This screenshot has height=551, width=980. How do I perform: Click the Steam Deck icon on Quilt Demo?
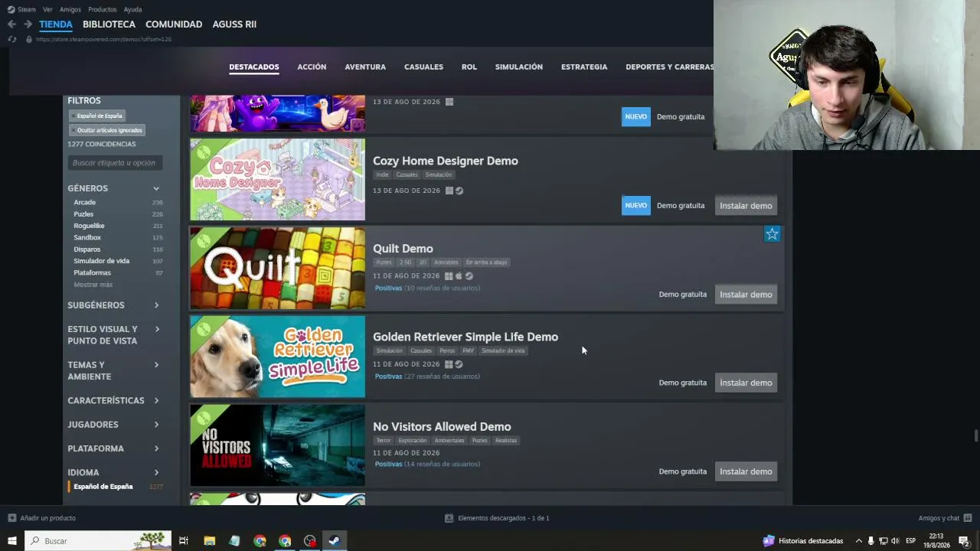coord(469,276)
